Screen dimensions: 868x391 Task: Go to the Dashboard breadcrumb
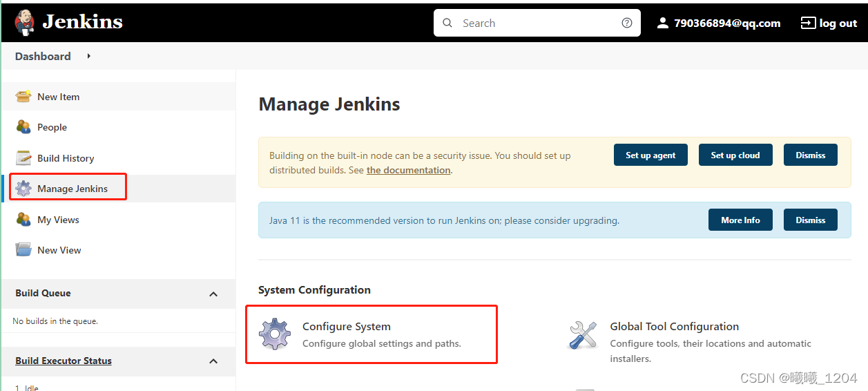click(x=43, y=56)
